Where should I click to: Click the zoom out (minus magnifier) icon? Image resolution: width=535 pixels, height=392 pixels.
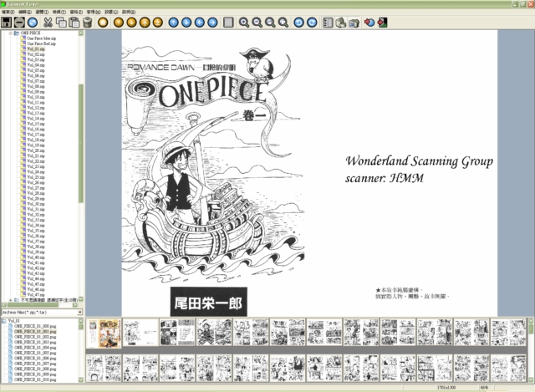point(257,23)
